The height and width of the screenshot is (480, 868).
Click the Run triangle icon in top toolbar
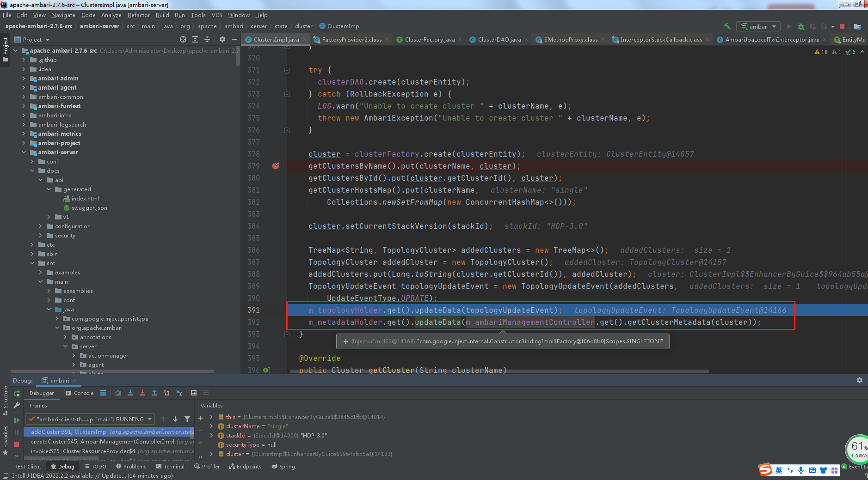click(x=789, y=26)
